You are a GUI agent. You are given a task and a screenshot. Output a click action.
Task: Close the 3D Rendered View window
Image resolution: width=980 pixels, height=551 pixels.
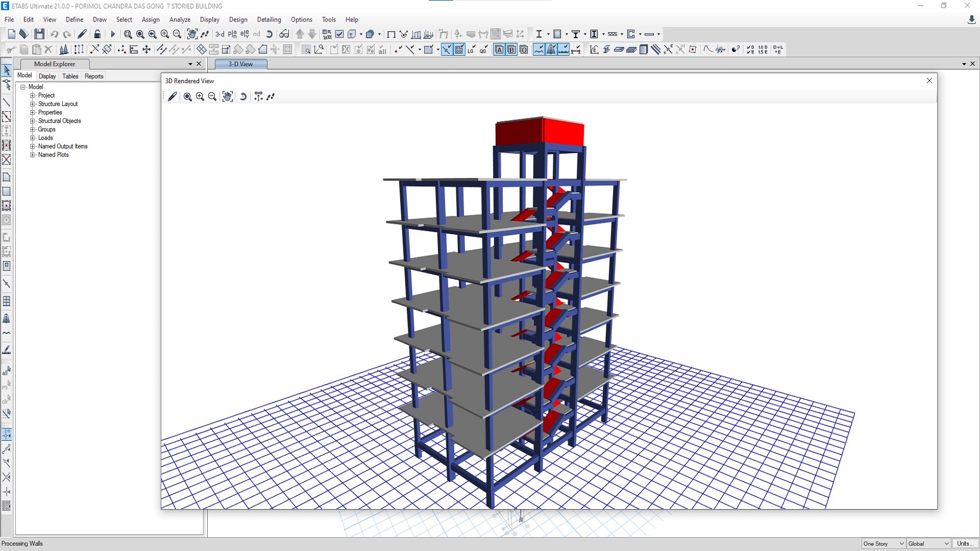tap(929, 81)
